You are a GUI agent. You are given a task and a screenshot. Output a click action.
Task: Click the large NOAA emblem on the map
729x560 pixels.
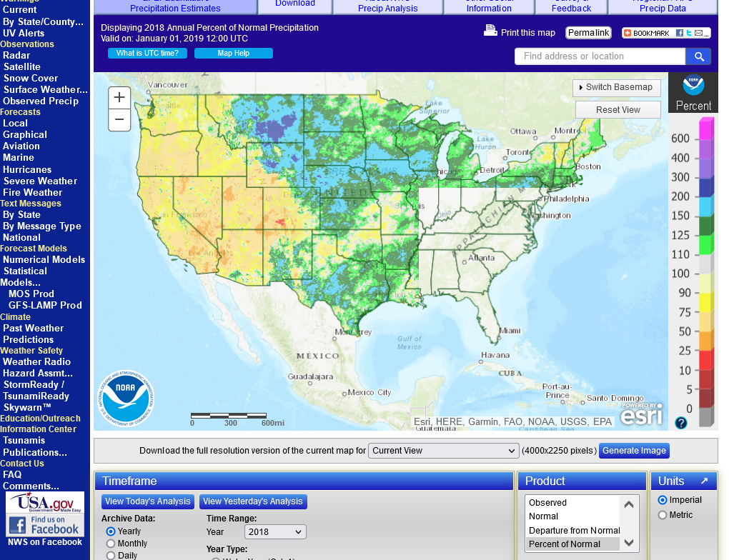pyautogui.click(x=126, y=399)
